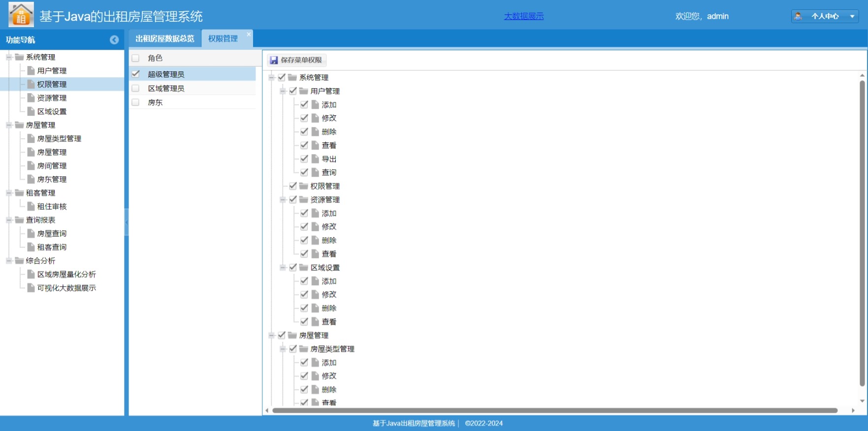Image resolution: width=868 pixels, height=431 pixels.
Task: Toggle the 角色 header select-all checkbox
Action: click(x=135, y=58)
